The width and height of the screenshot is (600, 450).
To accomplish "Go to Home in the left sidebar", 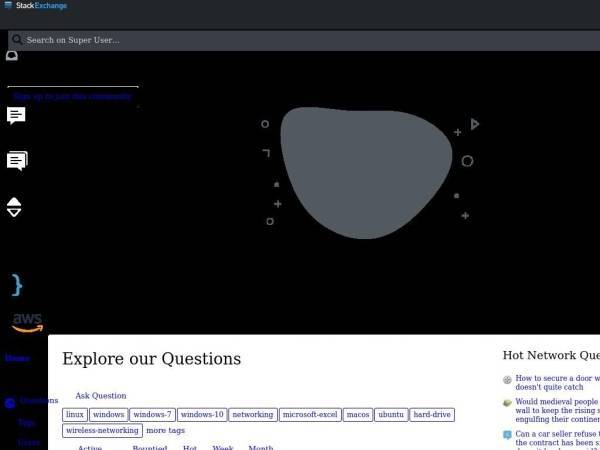I will [17, 358].
